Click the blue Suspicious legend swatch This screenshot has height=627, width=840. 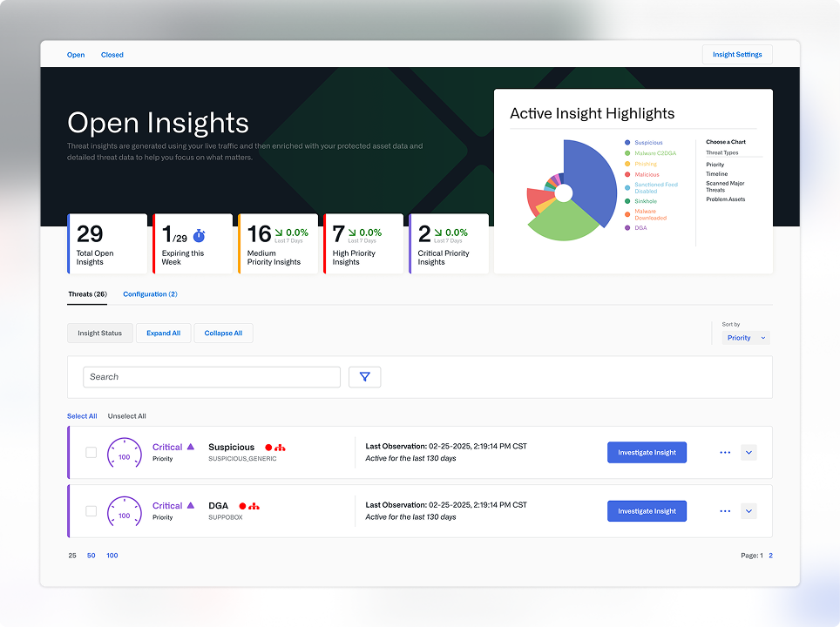coord(627,143)
